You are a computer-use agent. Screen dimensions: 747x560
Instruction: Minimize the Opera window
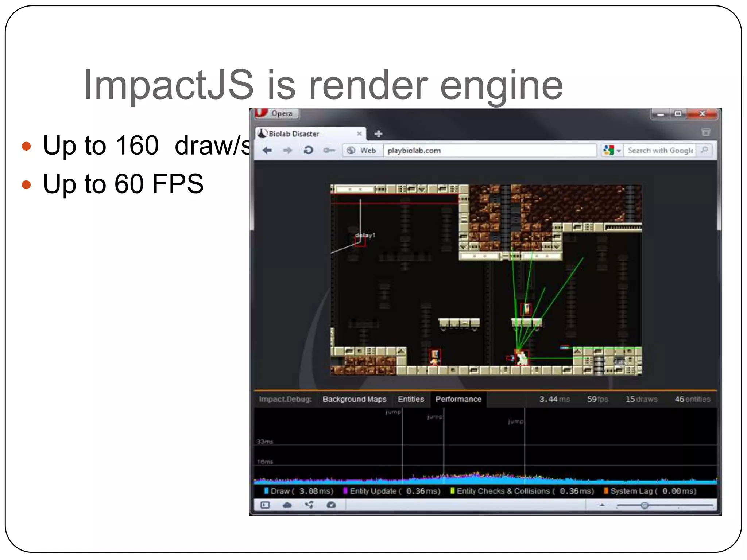pos(661,114)
